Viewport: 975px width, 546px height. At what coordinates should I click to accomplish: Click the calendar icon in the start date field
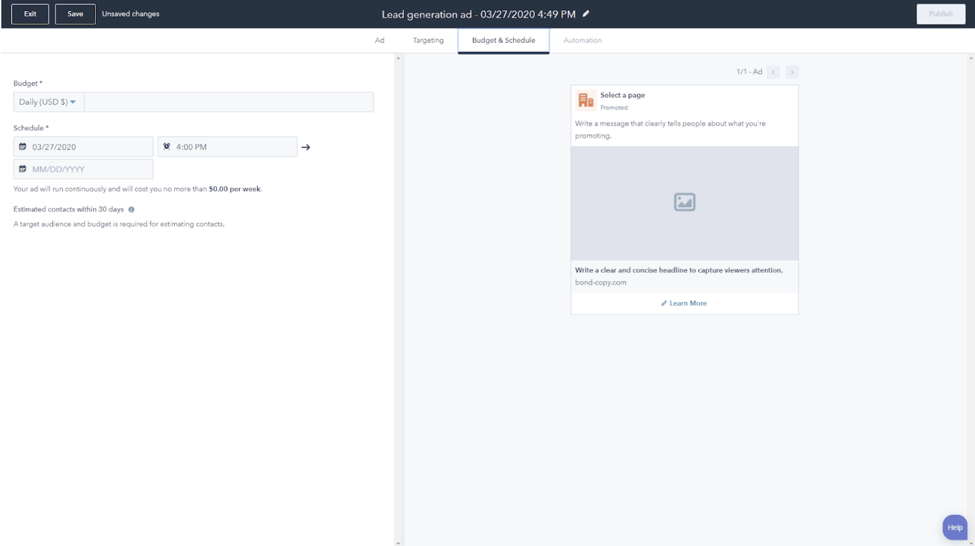[22, 147]
